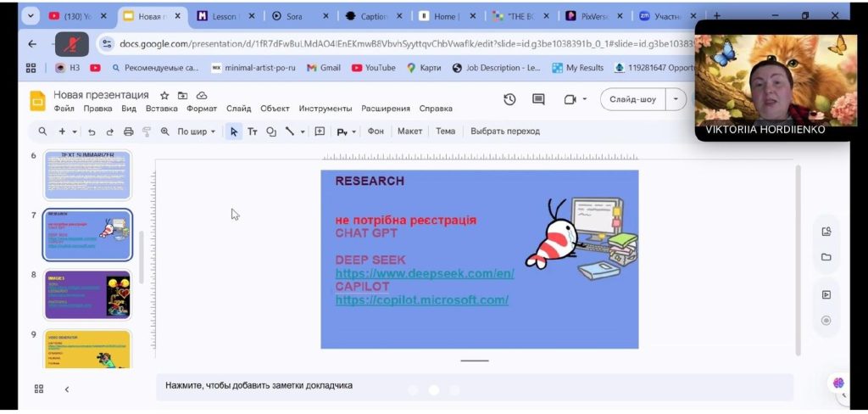The height and width of the screenshot is (414, 868).
Task: Toggle the grid view button
Action: point(38,389)
